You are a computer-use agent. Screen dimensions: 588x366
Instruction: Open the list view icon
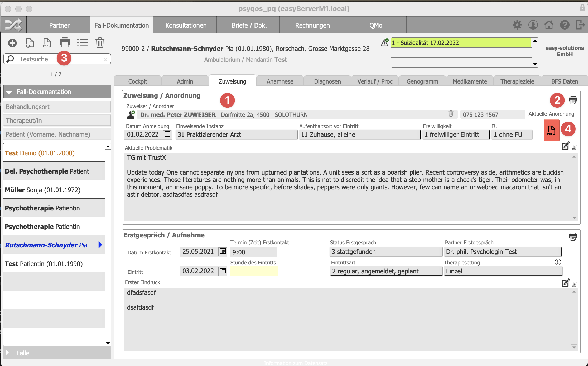coord(83,43)
